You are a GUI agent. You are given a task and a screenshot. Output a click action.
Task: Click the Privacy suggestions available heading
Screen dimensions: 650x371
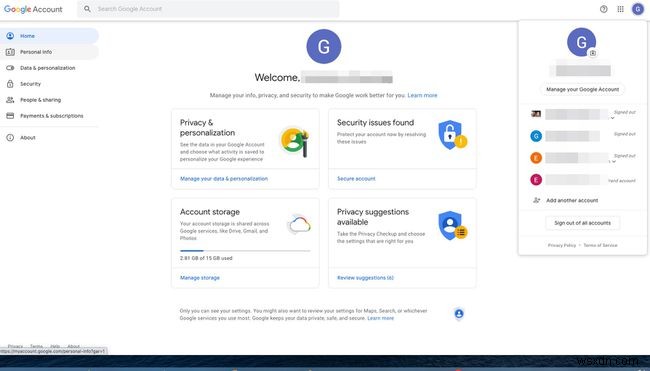point(373,217)
